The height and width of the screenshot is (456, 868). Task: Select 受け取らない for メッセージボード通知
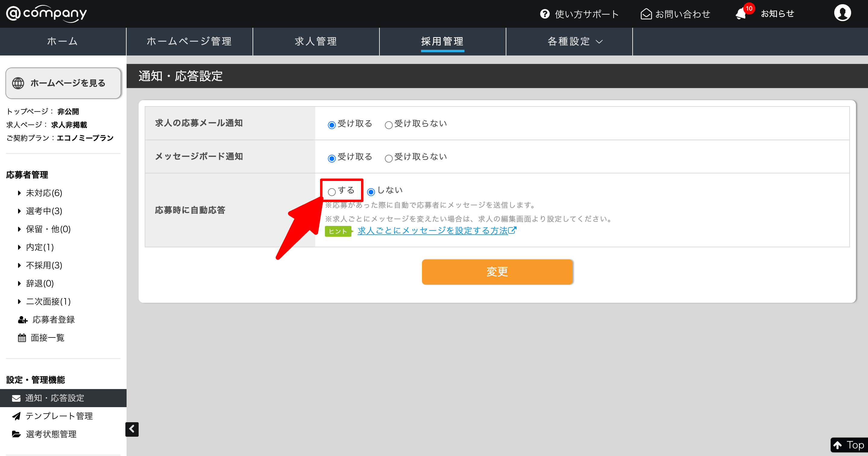coord(388,158)
